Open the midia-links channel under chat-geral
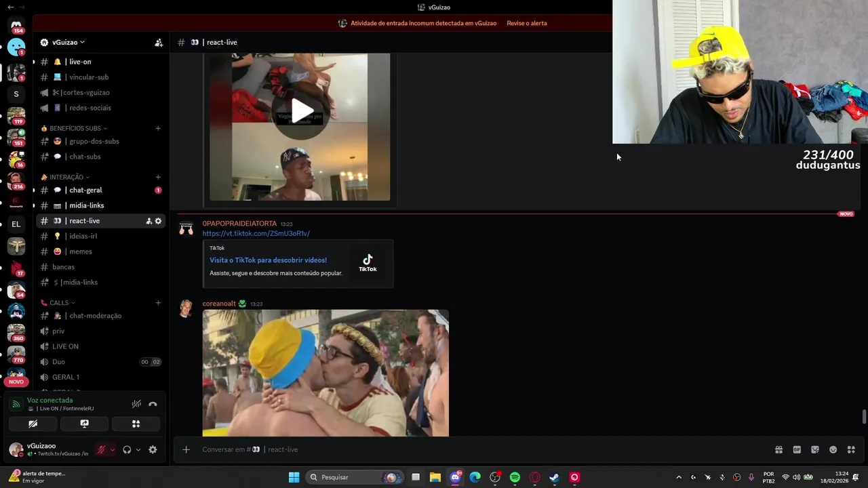The width and height of the screenshot is (868, 488). coord(100,205)
